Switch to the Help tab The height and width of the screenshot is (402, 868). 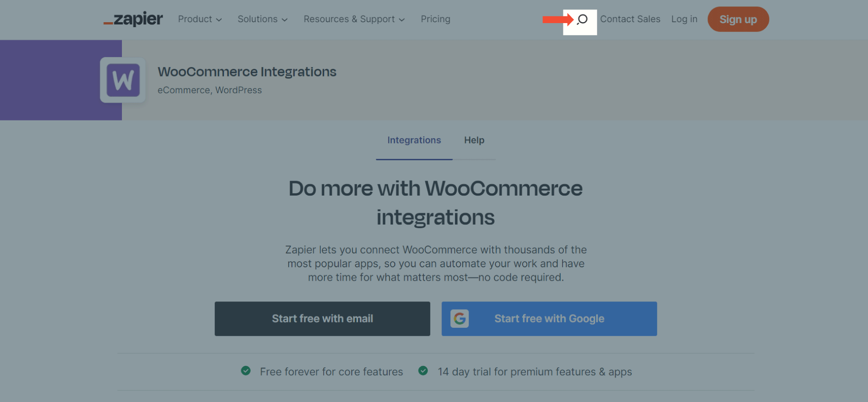(x=474, y=140)
